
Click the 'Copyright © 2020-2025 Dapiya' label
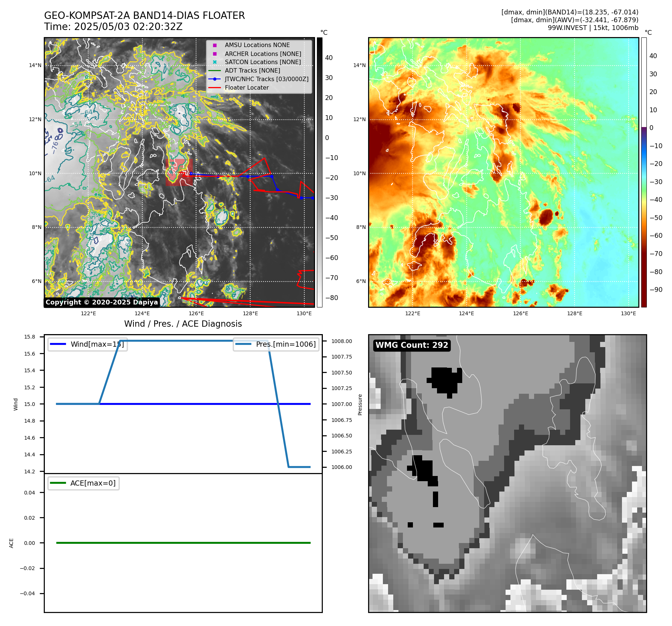(102, 302)
